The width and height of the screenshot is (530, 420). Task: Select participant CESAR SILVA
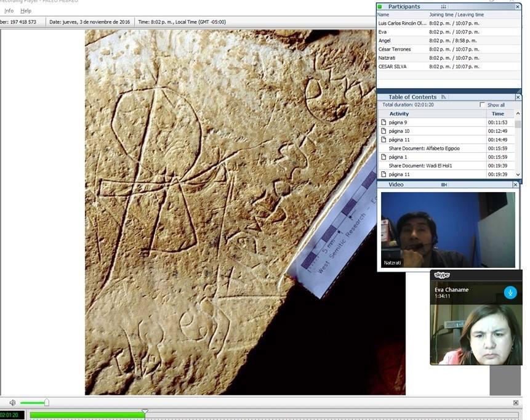(449, 67)
